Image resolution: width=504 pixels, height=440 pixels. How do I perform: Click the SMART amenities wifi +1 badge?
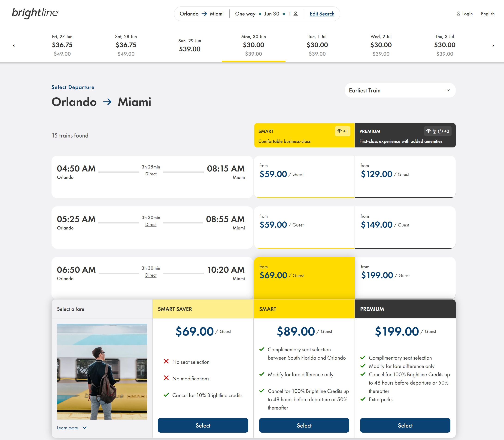(x=342, y=131)
